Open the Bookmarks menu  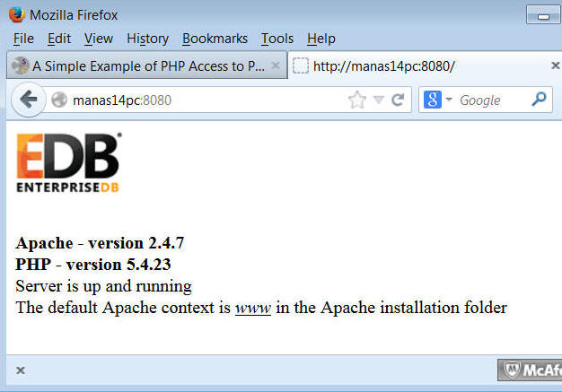click(215, 39)
